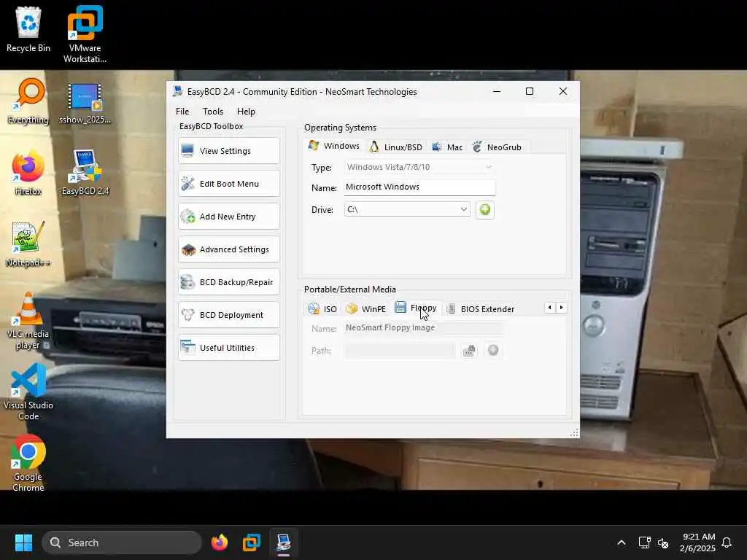Screen dimensions: 747x560
Task: Click the EasyBCD taskbar icon
Action: [284, 542]
